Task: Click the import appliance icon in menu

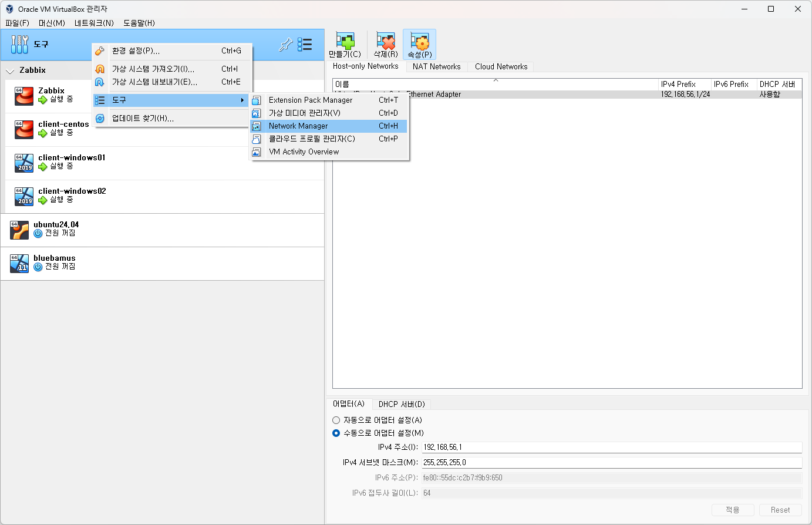Action: 100,69
